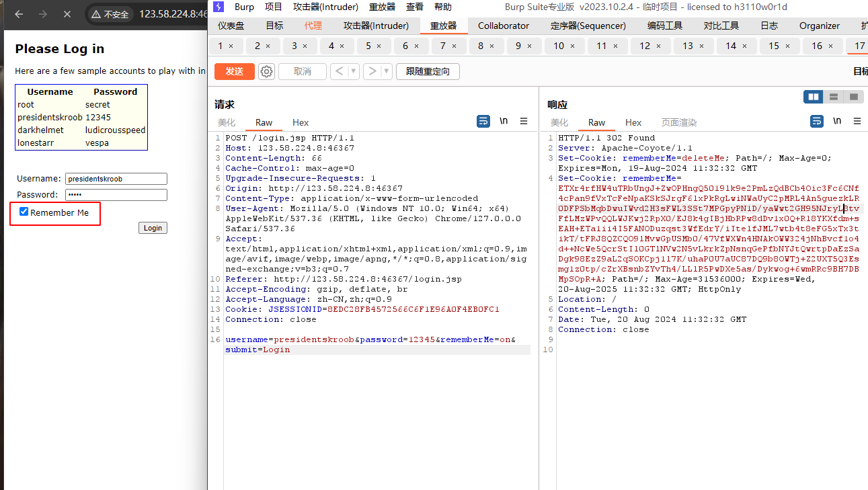Show non-printable characters in response panel
Image resolution: width=868 pixels, height=490 pixels.
coord(837,122)
